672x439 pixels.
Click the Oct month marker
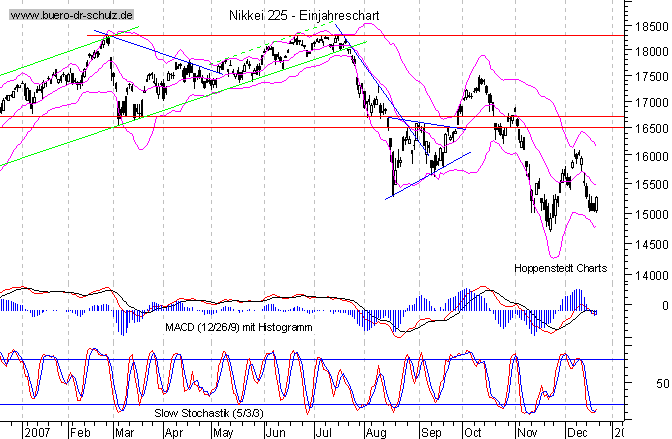(472, 433)
